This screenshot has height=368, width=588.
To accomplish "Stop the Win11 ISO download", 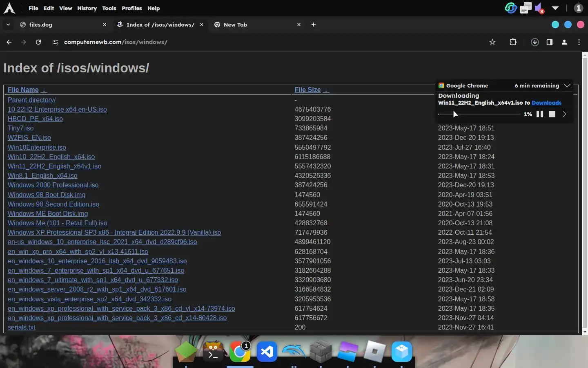I will tap(552, 114).
